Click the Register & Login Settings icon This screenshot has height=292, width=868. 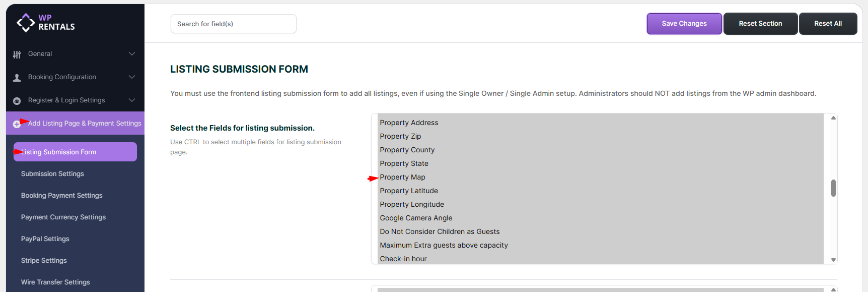pos(17,101)
